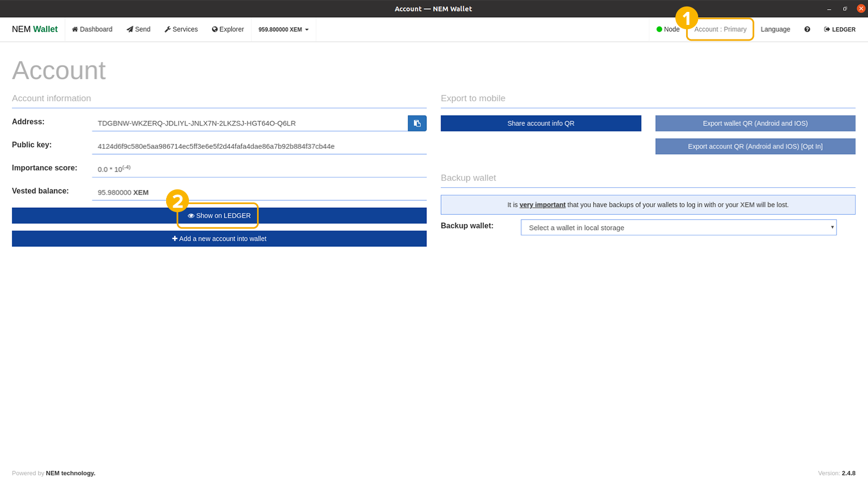The image size is (868, 487).
Task: Open the Backup wallet selection dropdown
Action: tap(679, 227)
